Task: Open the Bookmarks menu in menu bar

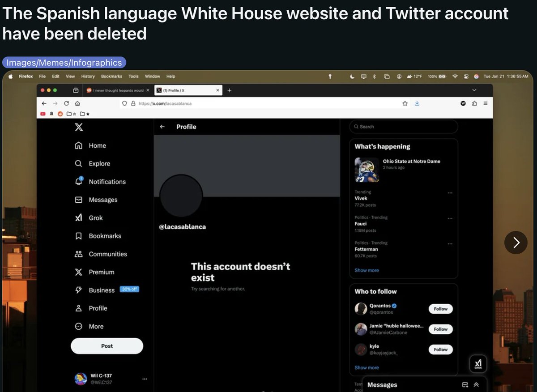Action: click(x=111, y=77)
